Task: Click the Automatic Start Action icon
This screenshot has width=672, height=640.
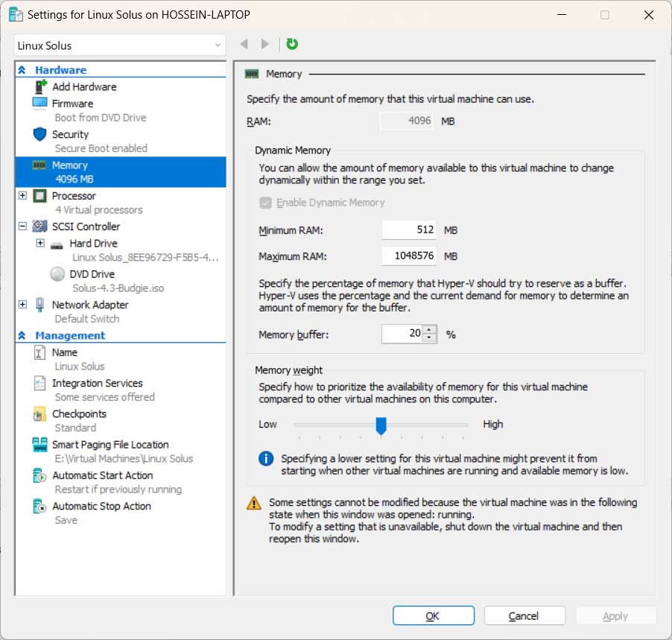Action: [39, 475]
